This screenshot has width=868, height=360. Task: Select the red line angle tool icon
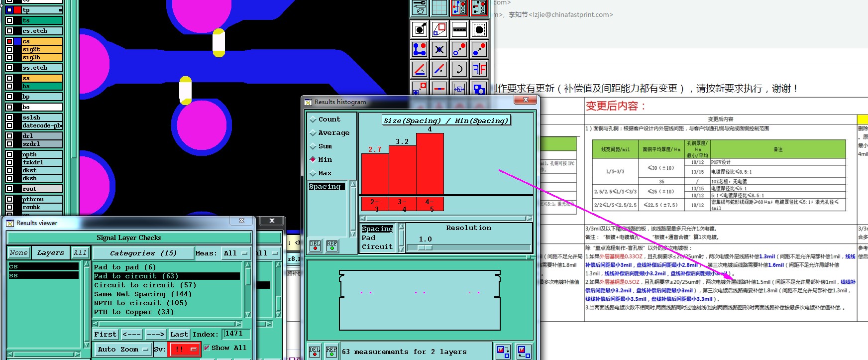pyautogui.click(x=420, y=69)
